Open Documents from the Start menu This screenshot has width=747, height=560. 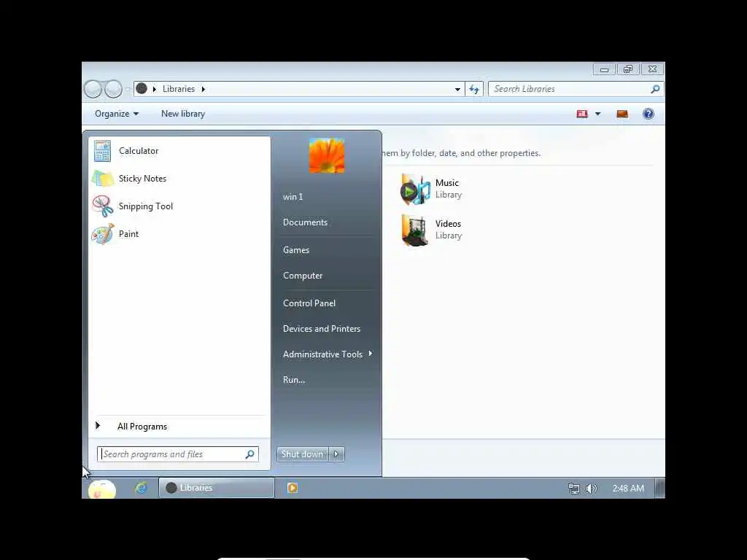click(x=305, y=222)
